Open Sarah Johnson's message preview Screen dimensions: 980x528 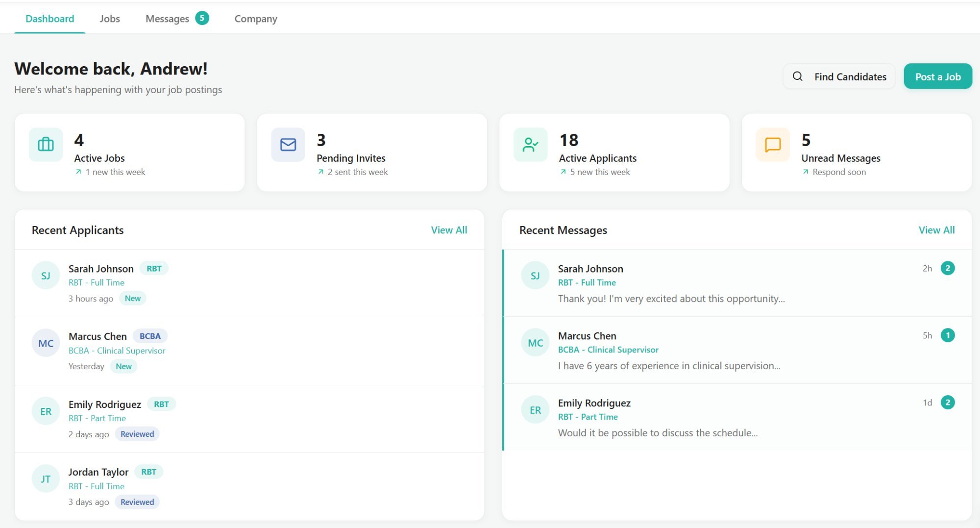(x=671, y=298)
